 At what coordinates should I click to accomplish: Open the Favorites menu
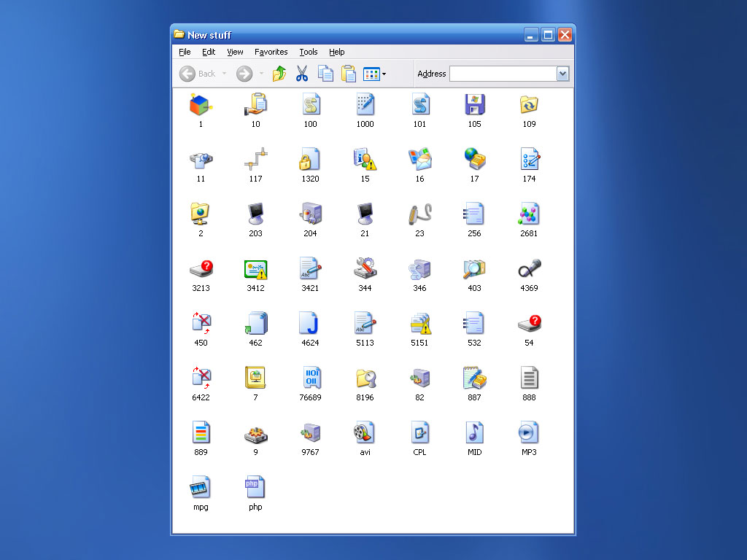pyautogui.click(x=271, y=52)
